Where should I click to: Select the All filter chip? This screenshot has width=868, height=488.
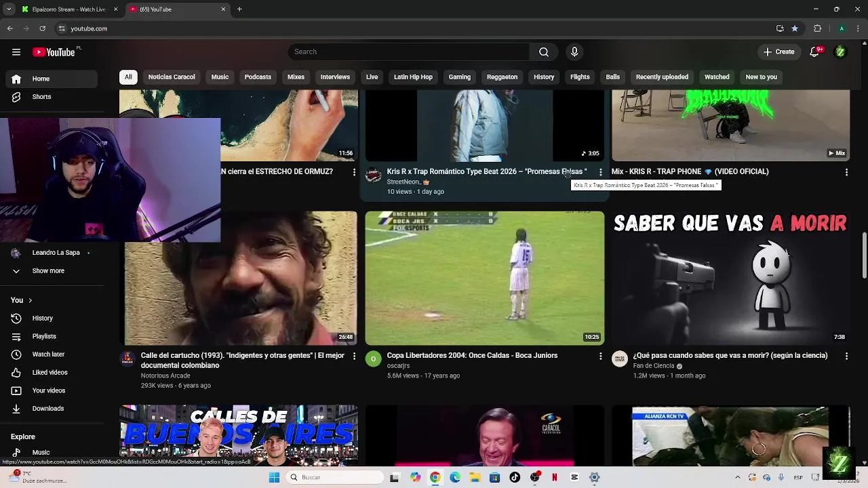128,77
